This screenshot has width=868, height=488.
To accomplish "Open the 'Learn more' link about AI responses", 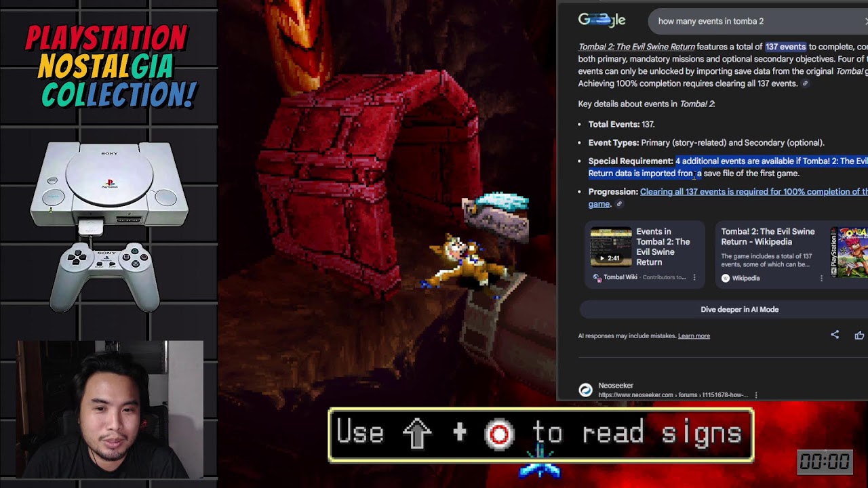I will pyautogui.click(x=694, y=335).
